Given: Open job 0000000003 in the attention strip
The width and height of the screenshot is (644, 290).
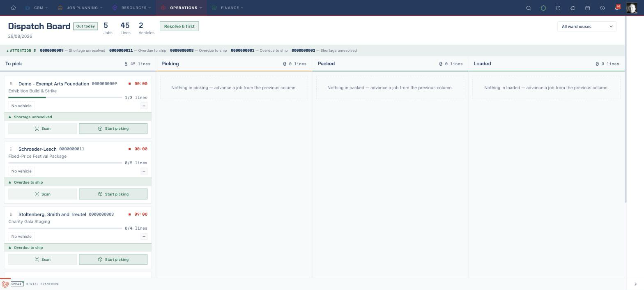Looking at the screenshot, I should (243, 51).
